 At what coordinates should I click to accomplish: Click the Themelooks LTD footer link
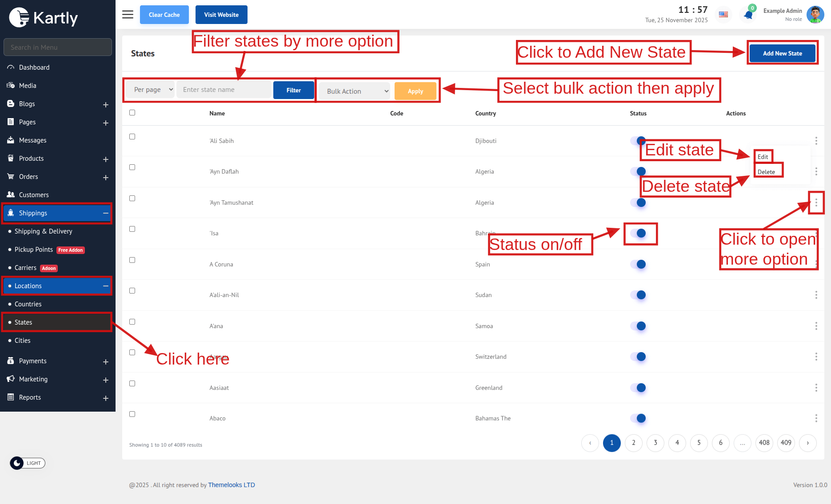click(x=231, y=485)
